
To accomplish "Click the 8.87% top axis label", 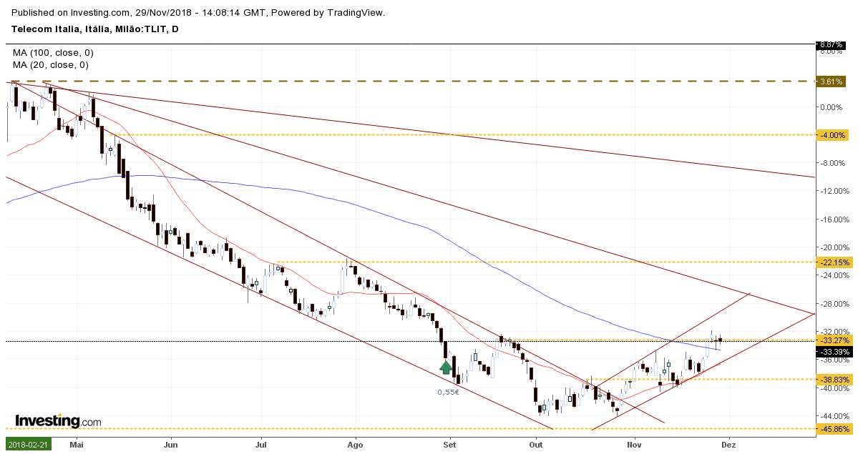I will coord(832,44).
